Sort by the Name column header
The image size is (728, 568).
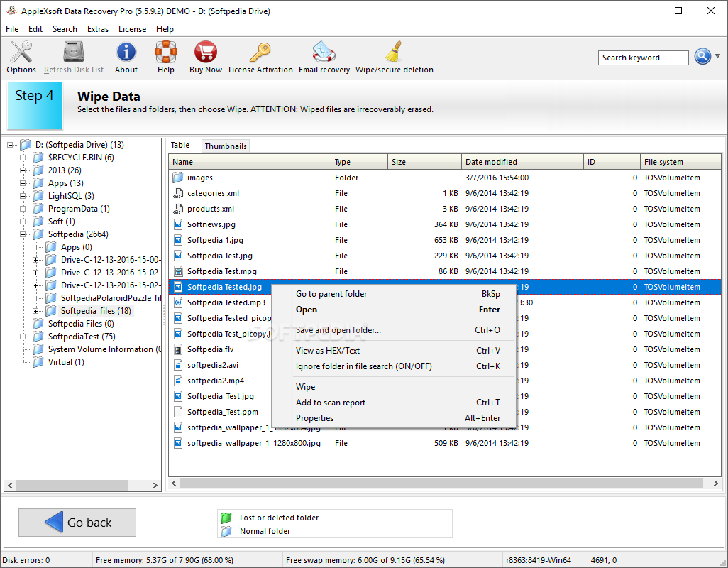click(x=250, y=162)
